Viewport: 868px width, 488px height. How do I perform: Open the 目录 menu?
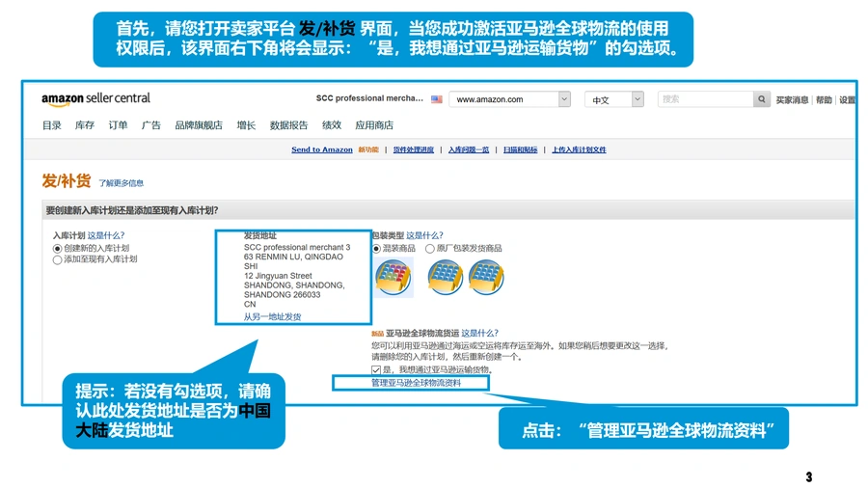tap(52, 125)
